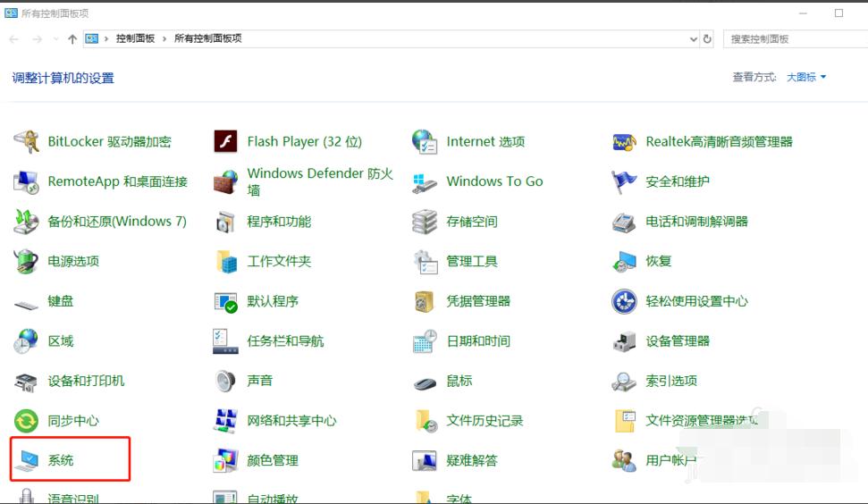
Task: Open the recent locations dropdown arrow
Action: (56, 38)
